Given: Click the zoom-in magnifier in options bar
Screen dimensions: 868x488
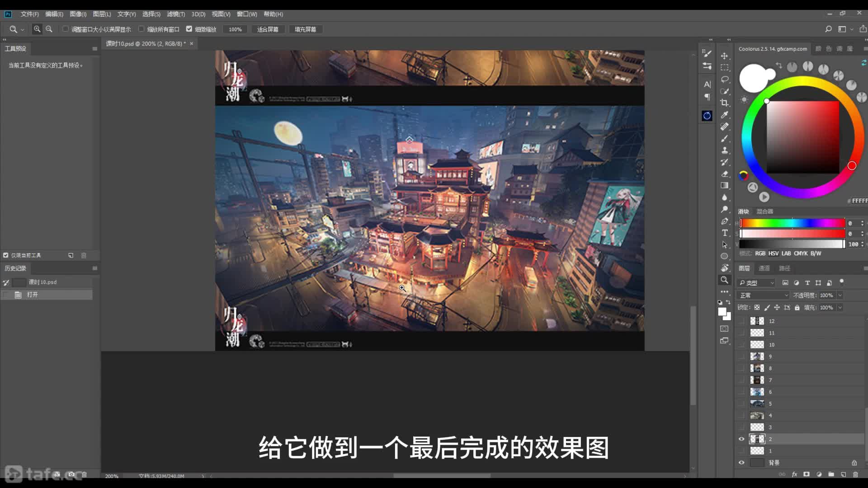Looking at the screenshot, I should pyautogui.click(x=37, y=29).
